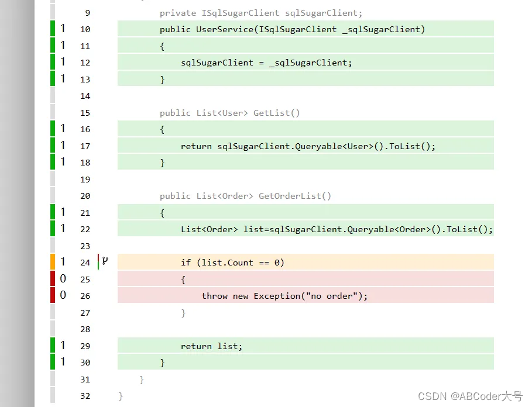Click the return list statement on line 29
The image size is (532, 407).
point(211,346)
